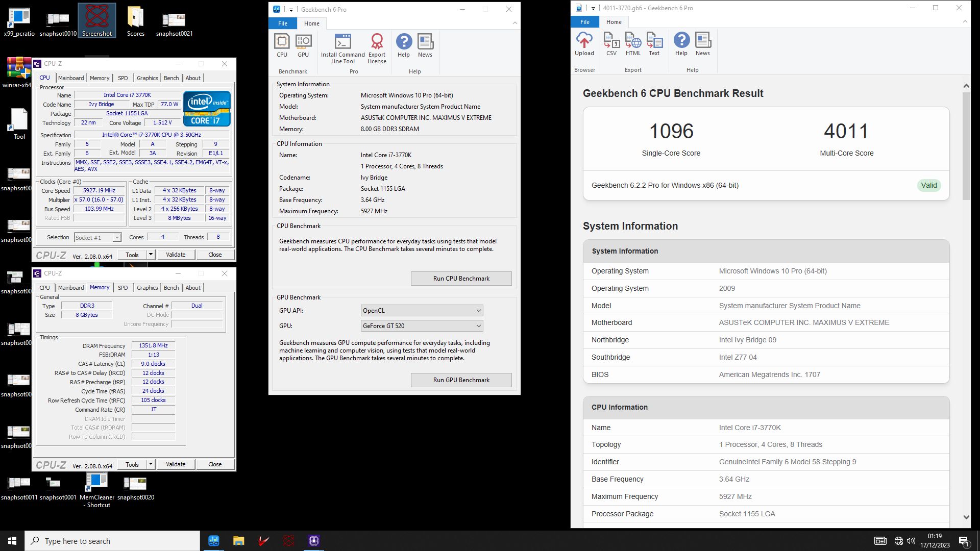Open MemCleaner shortcut on desktop

point(97,490)
